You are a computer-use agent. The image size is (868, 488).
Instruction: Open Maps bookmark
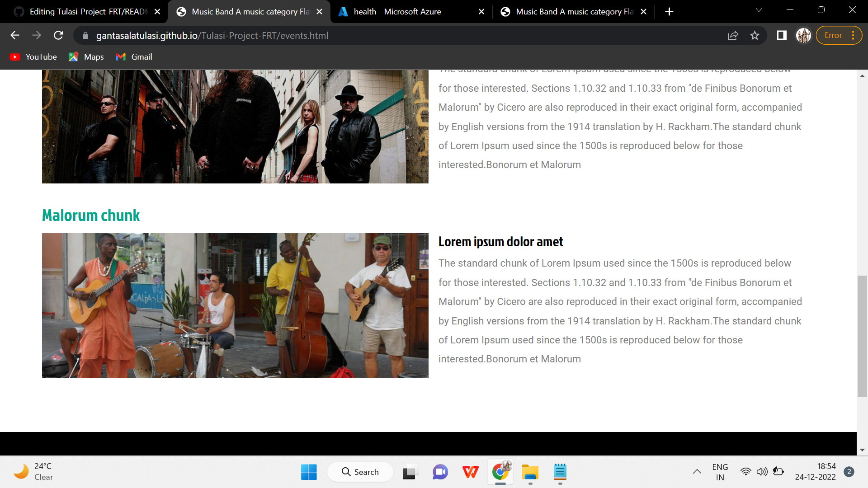pyautogui.click(x=86, y=57)
